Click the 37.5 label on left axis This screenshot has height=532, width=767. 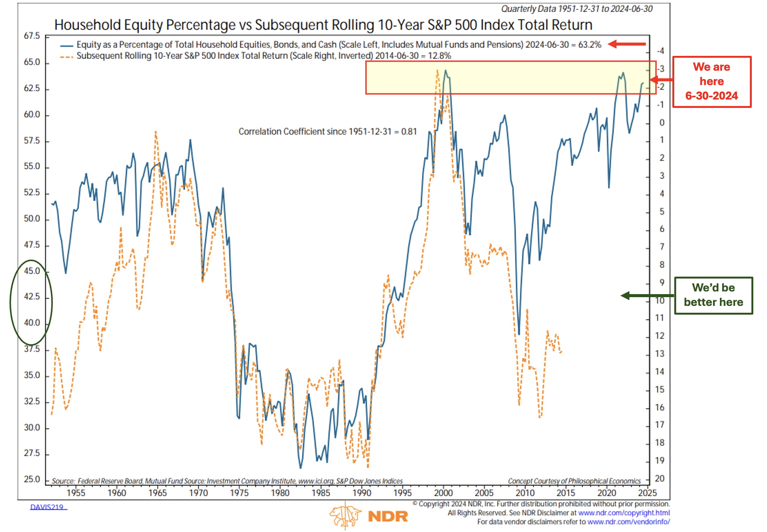point(32,349)
